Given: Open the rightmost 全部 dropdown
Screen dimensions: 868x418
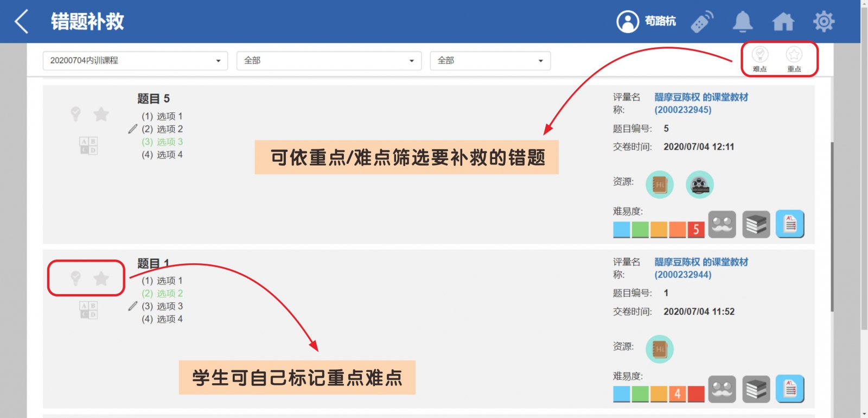Looking at the screenshot, I should [x=490, y=61].
